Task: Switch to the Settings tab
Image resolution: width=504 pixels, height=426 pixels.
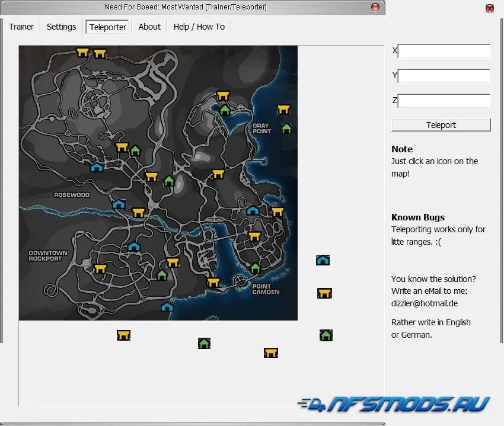Action: click(x=62, y=27)
